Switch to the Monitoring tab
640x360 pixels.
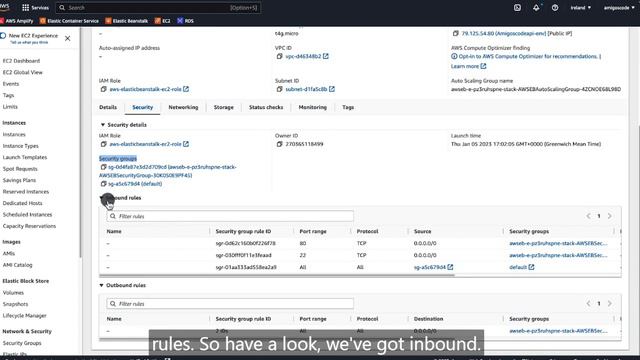pyautogui.click(x=313, y=107)
